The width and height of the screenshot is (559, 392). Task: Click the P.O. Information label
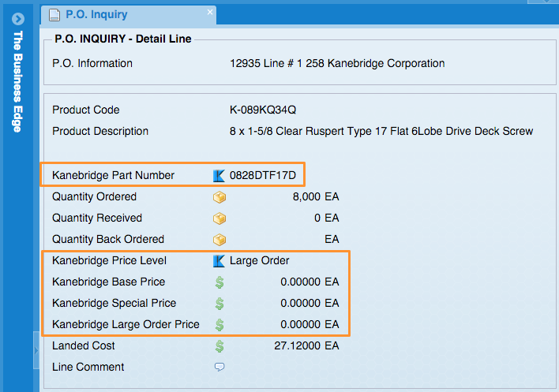[92, 63]
